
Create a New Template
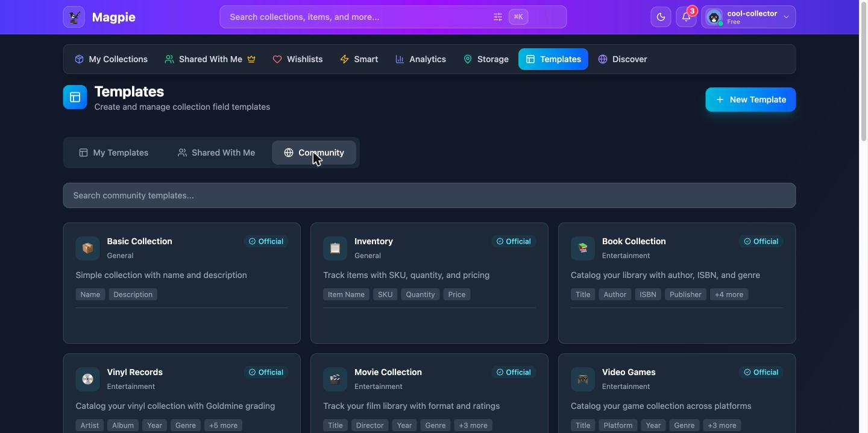750,100
